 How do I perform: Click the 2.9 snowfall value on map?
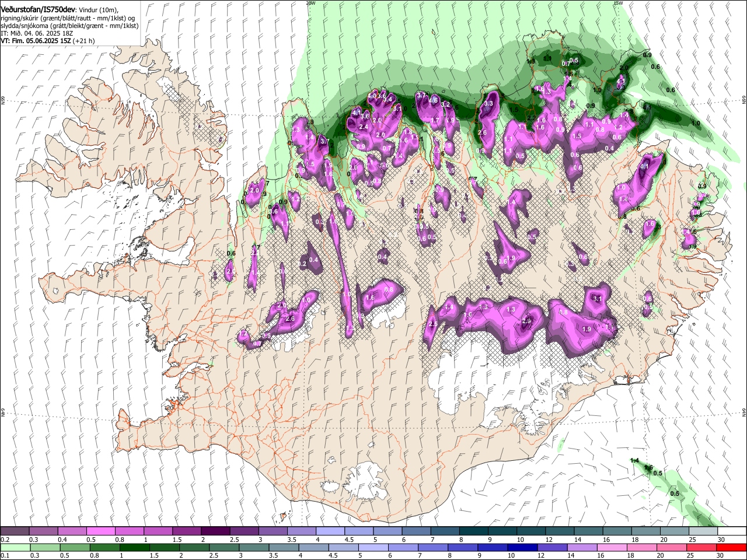pyautogui.click(x=526, y=321)
